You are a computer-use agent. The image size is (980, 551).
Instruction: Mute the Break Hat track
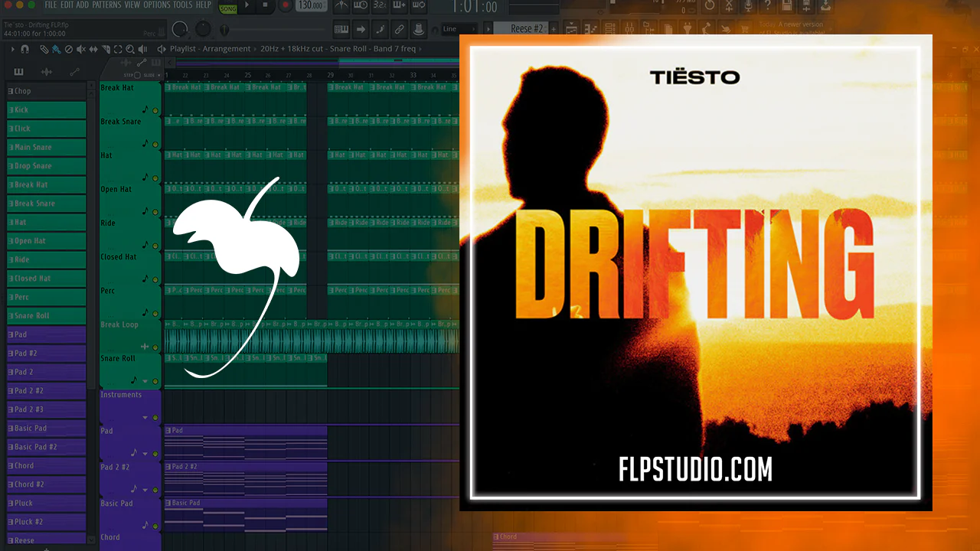click(155, 111)
